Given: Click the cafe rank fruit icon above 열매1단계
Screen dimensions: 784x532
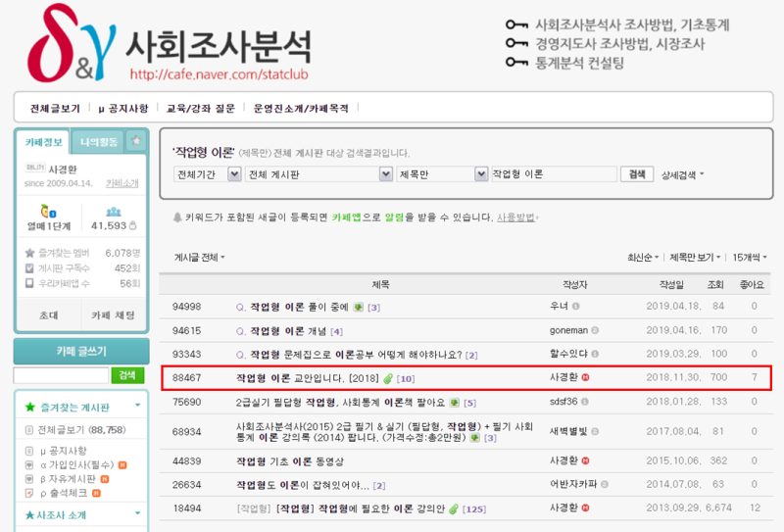Looking at the screenshot, I should tap(48, 212).
